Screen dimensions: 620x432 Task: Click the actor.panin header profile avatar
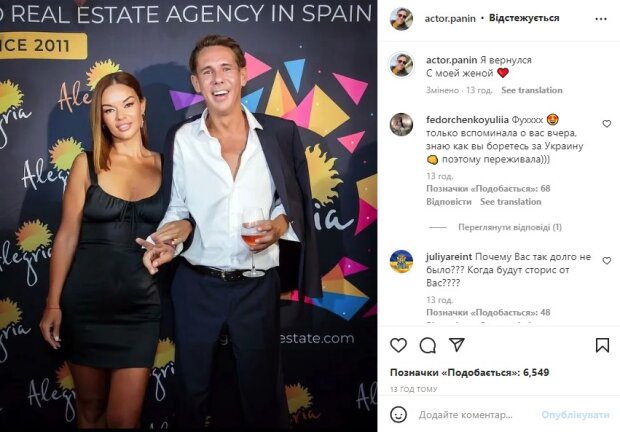click(x=401, y=19)
